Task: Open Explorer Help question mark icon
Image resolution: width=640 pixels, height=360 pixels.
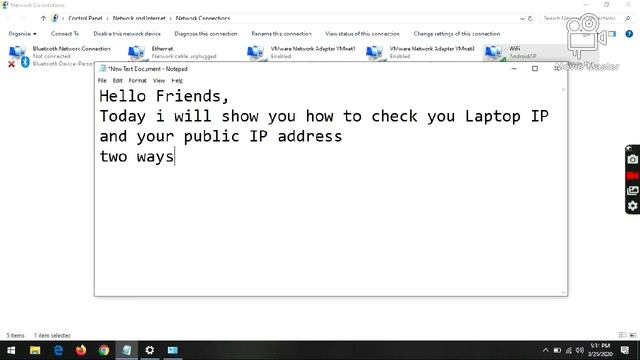Action: 629,34
